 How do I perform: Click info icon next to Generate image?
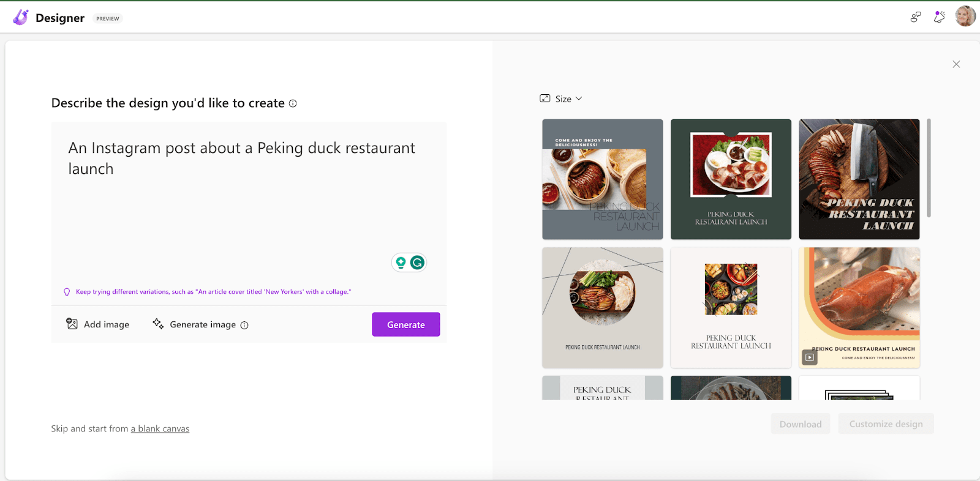[x=244, y=326]
